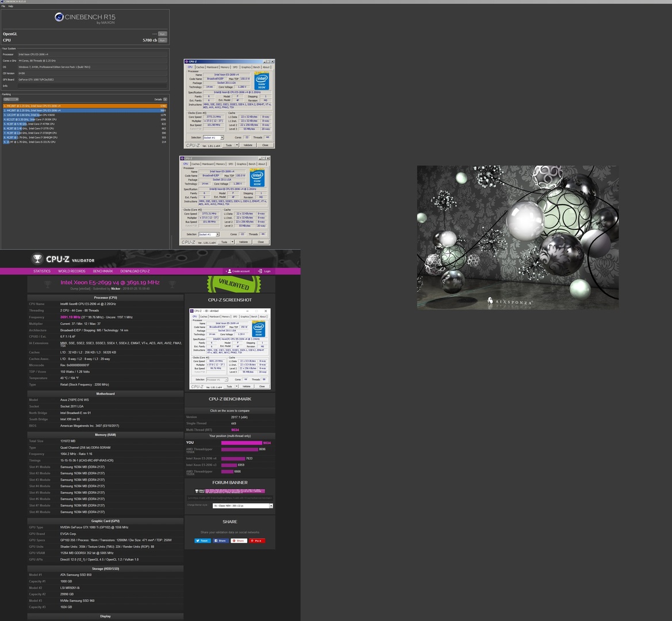The height and width of the screenshot is (621, 672).
Task: Open Bench tab in upper CPU-Z window
Action: (x=257, y=67)
